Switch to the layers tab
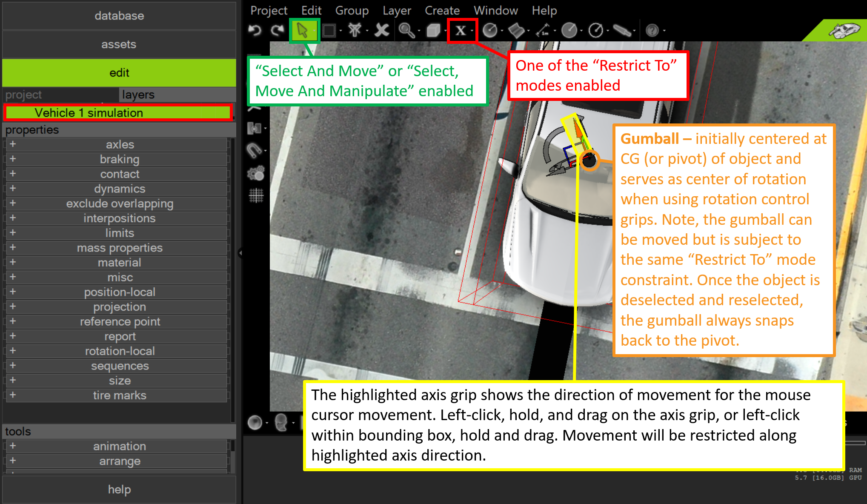Screen dimensions: 867x504 coord(138,94)
